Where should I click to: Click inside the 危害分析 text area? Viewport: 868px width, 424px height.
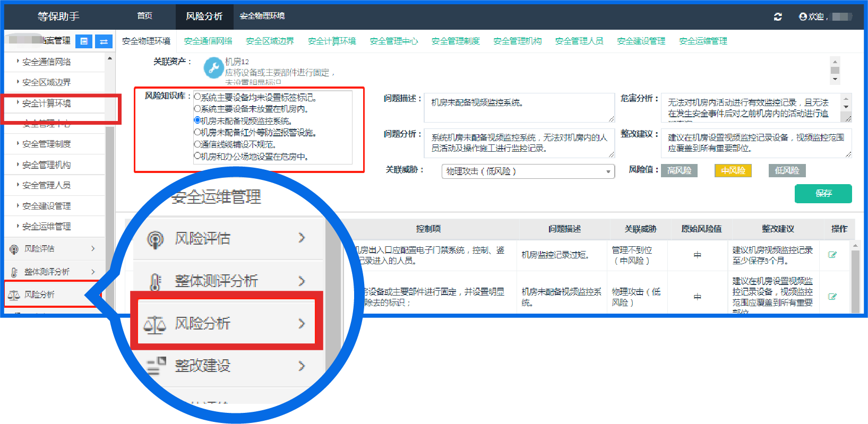[756, 108]
